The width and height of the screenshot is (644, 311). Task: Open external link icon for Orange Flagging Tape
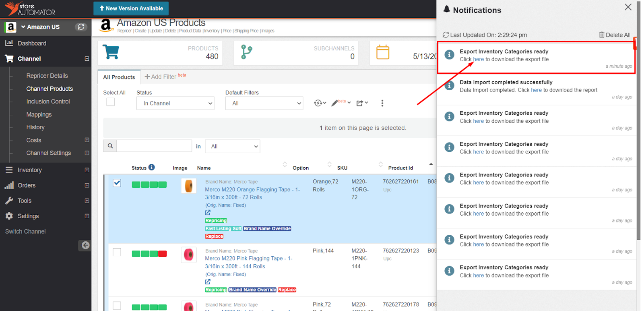pyautogui.click(x=208, y=213)
